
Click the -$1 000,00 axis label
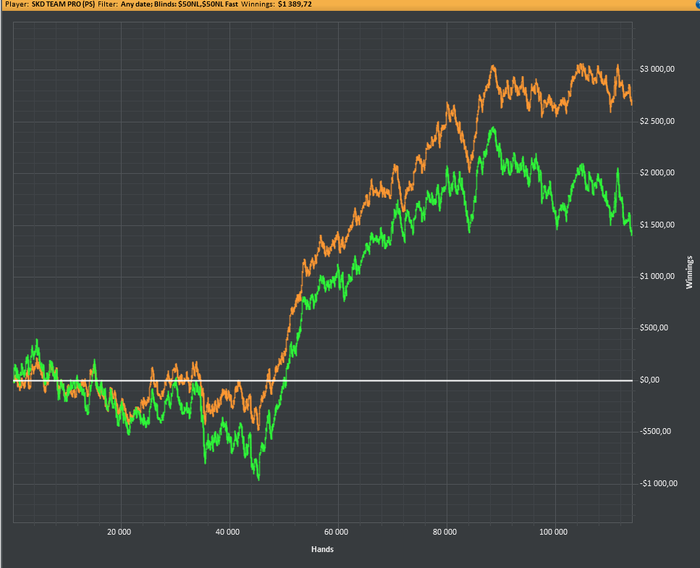(658, 484)
